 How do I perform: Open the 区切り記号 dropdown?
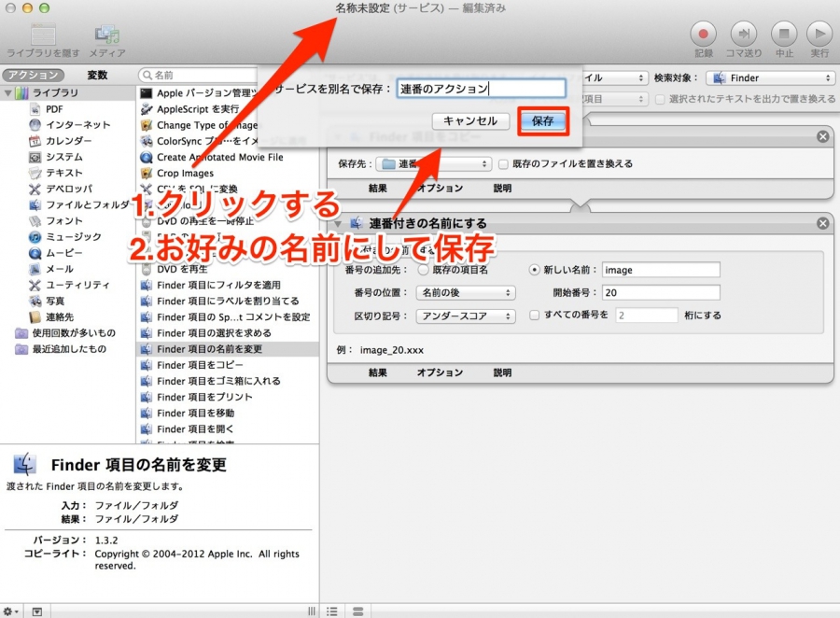click(x=466, y=316)
